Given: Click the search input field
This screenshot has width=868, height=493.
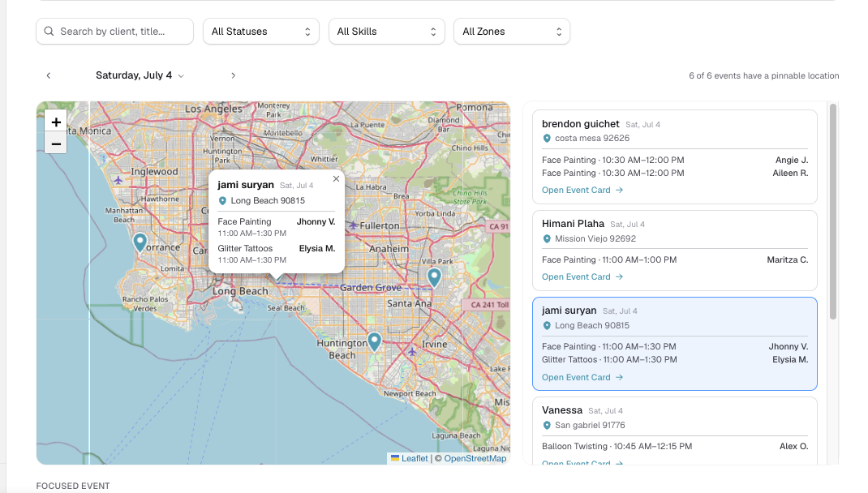Looking at the screenshot, I should [x=114, y=32].
